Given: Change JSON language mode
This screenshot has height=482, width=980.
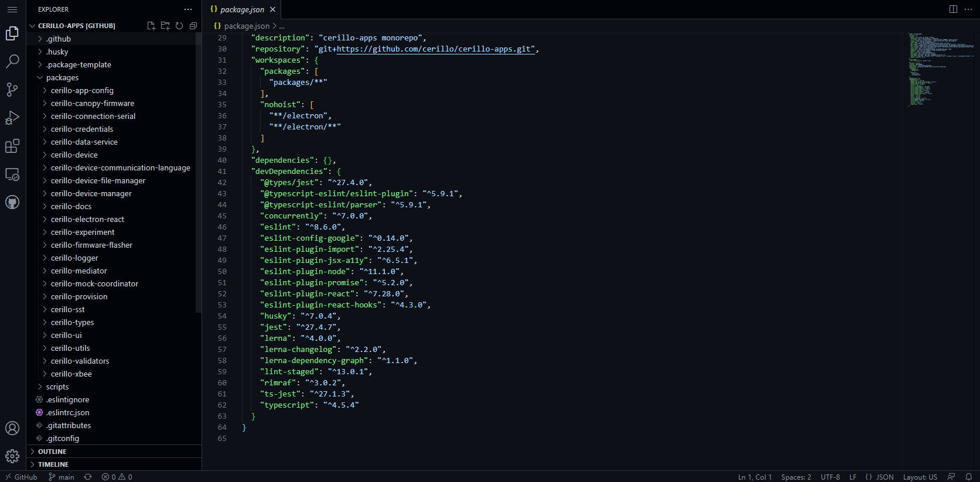Looking at the screenshot, I should [x=879, y=477].
